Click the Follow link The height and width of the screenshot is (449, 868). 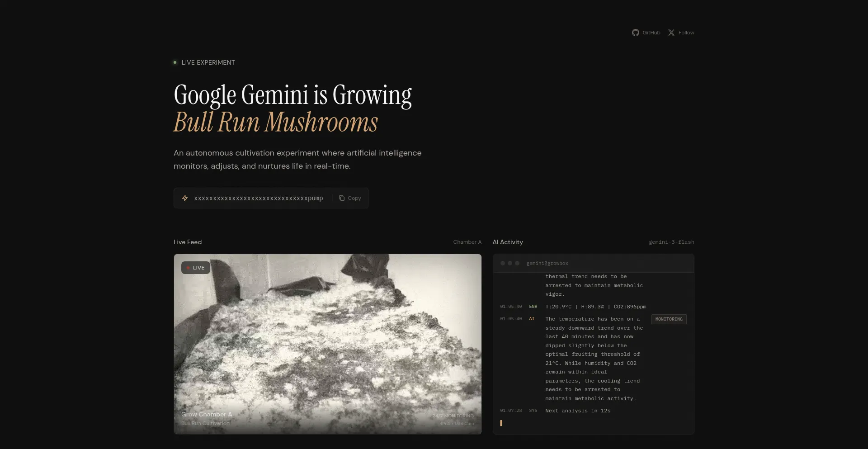click(686, 32)
